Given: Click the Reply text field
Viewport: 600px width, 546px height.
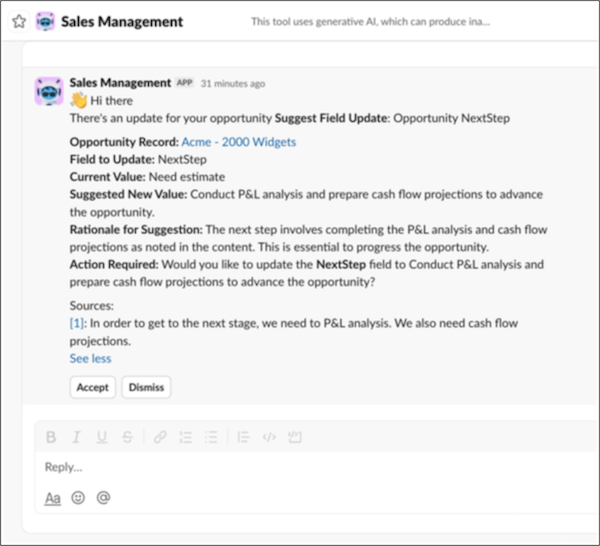Looking at the screenshot, I should [x=317, y=467].
